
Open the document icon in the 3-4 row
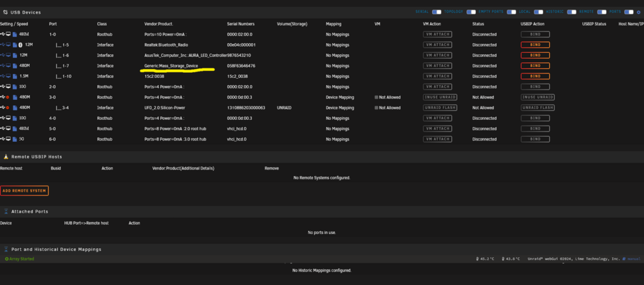coord(15,108)
